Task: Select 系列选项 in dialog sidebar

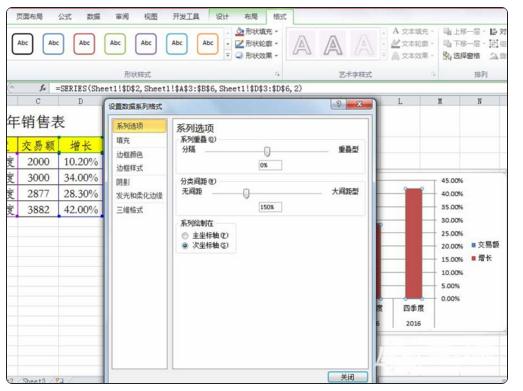Action: point(139,126)
